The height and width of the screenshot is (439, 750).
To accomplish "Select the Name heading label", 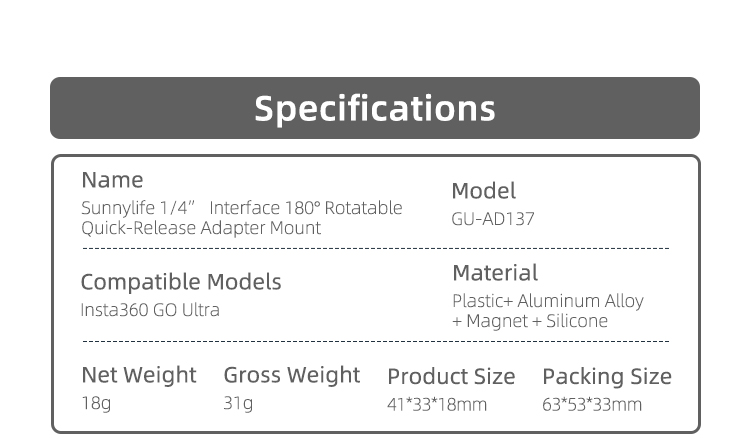I will (x=112, y=180).
